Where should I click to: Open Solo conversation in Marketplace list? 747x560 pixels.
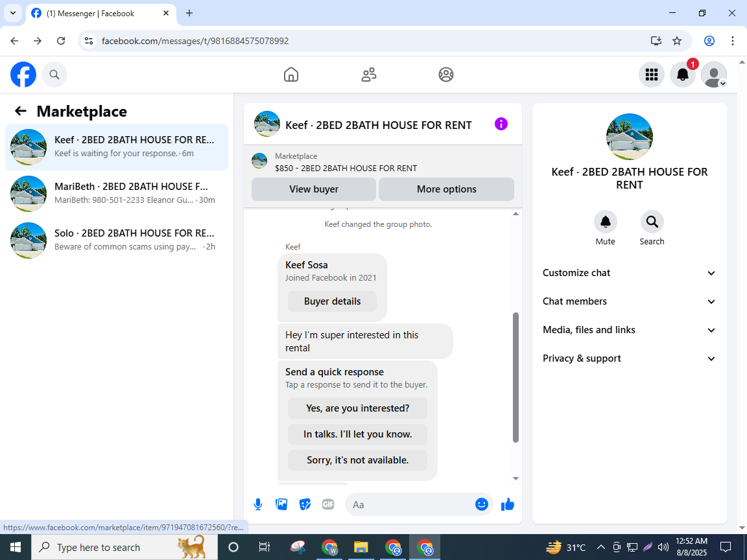coord(117,240)
